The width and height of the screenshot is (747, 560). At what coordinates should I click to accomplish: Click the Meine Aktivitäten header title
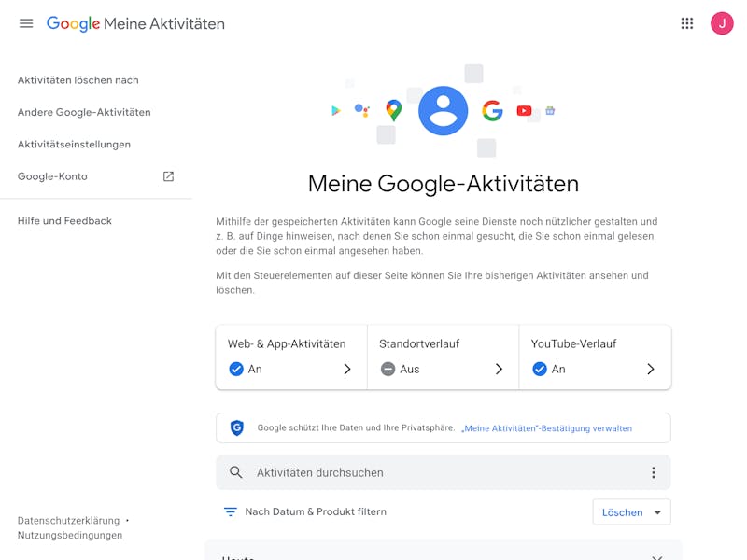164,24
